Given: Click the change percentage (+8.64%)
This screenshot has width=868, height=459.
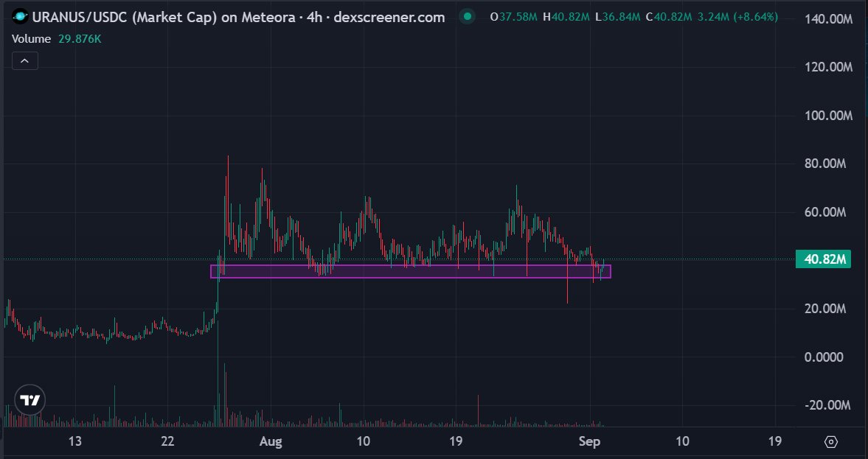Looking at the screenshot, I should 755,17.
